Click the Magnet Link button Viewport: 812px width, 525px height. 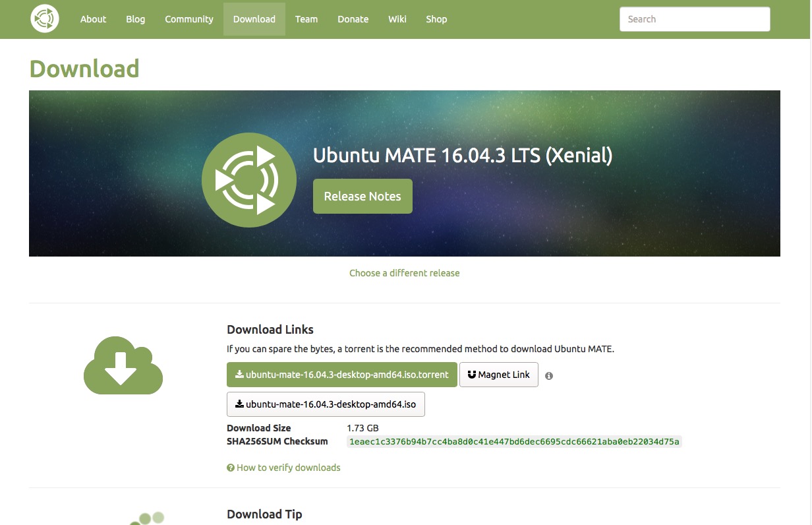coord(499,375)
